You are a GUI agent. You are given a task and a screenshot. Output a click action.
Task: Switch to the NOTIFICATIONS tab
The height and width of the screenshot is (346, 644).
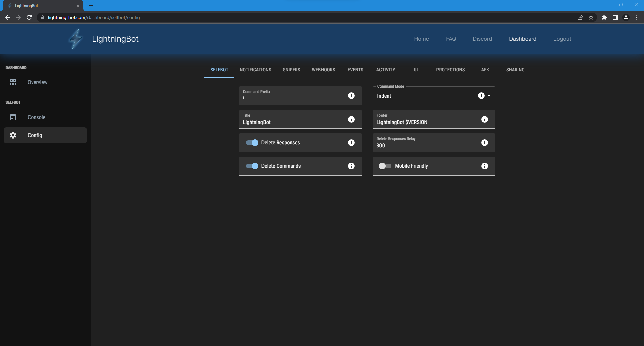255,70
